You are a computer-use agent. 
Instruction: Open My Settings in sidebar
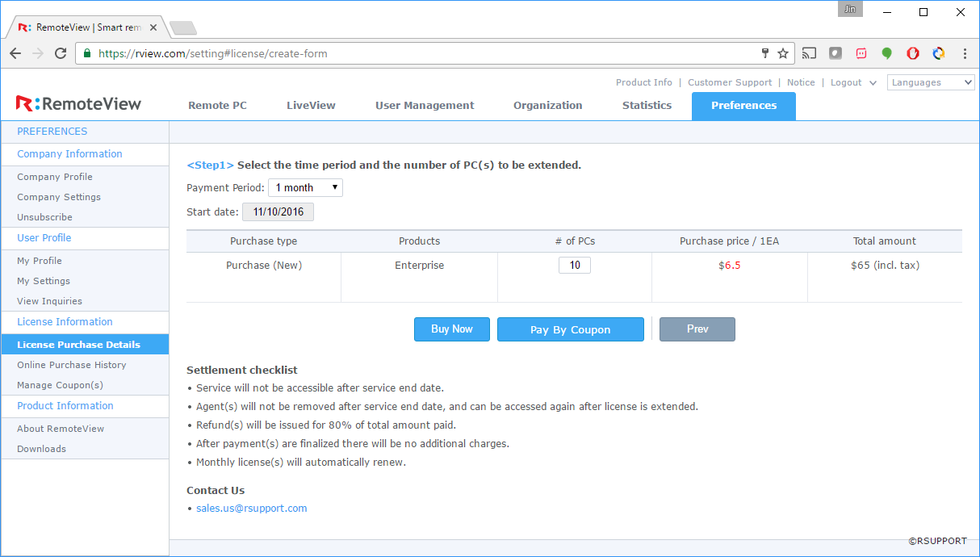tap(44, 281)
